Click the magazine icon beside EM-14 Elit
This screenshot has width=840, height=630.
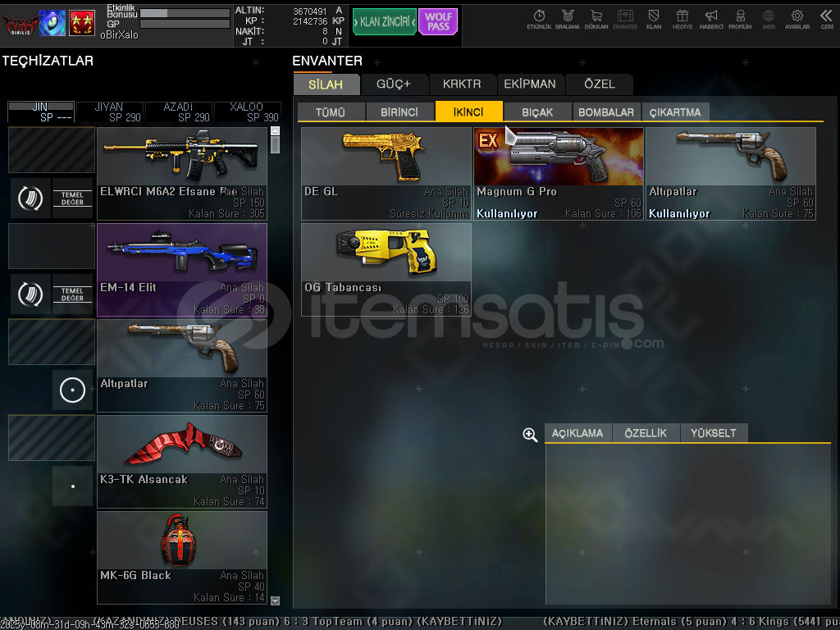pyautogui.click(x=30, y=294)
